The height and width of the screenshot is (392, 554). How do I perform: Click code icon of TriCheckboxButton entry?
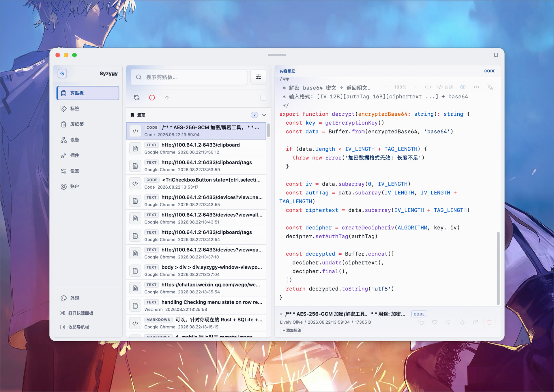tap(135, 183)
